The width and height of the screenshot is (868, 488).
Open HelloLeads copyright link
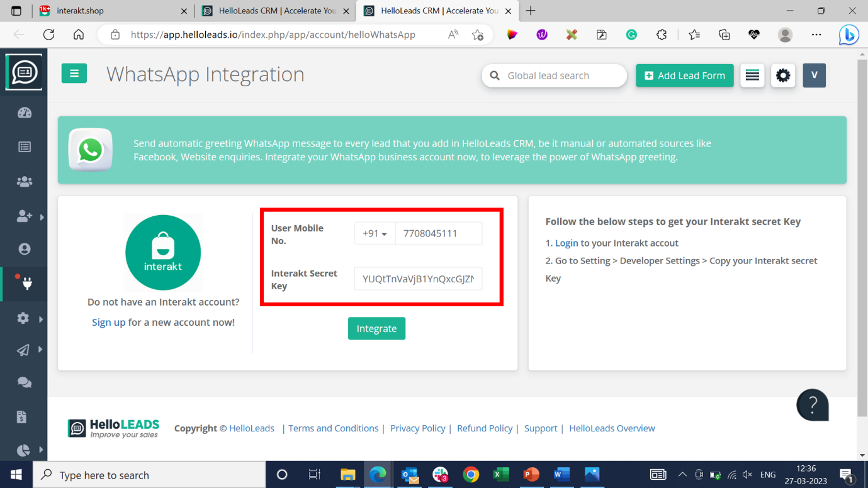[252, 428]
